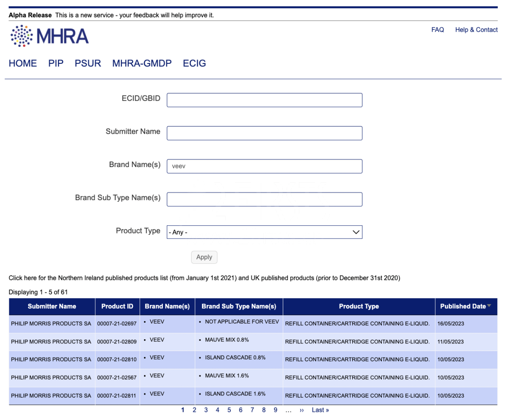
Task: Click sub type MAUVE MIX 1.6%
Action: (227, 376)
